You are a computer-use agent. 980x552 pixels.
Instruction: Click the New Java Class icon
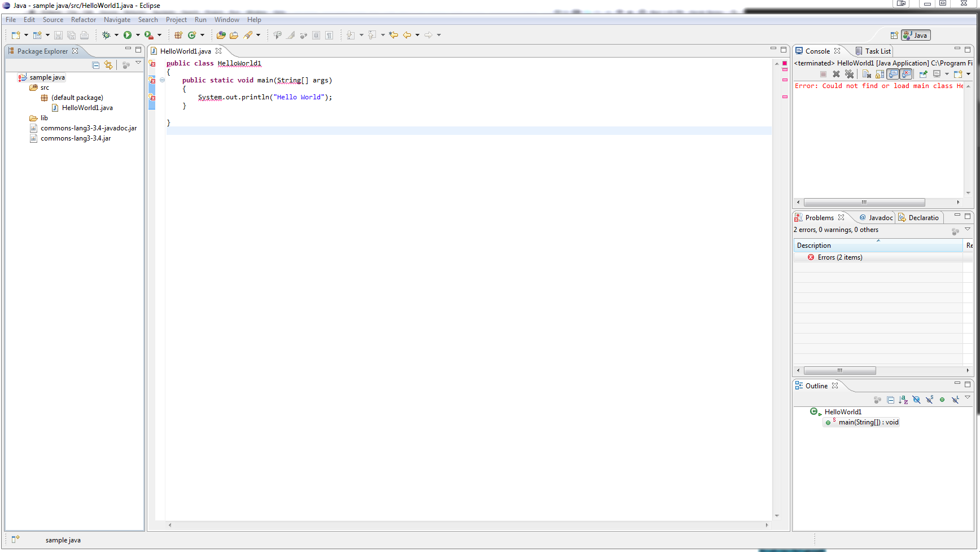coord(192,35)
